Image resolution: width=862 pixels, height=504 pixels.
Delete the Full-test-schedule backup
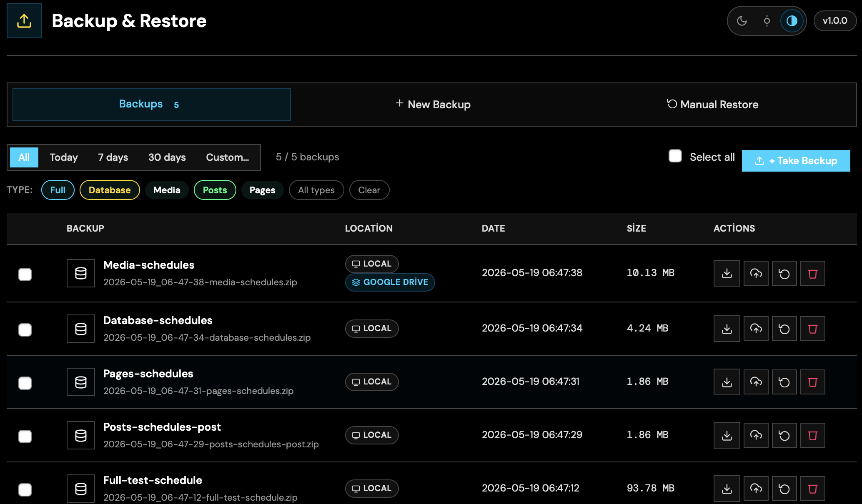813,489
